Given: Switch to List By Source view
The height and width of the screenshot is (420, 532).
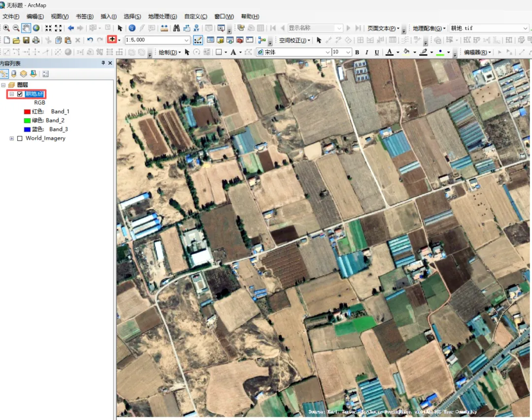Looking at the screenshot, I should (x=14, y=74).
